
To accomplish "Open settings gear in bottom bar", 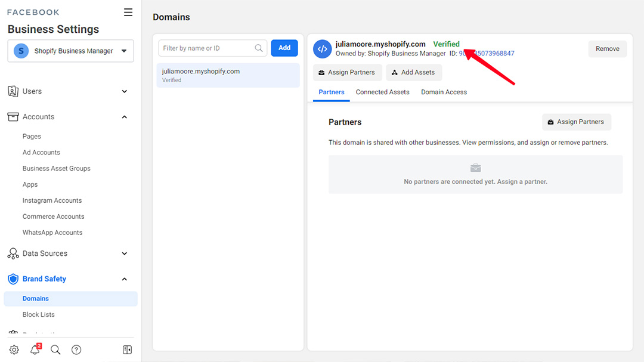I will point(14,349).
